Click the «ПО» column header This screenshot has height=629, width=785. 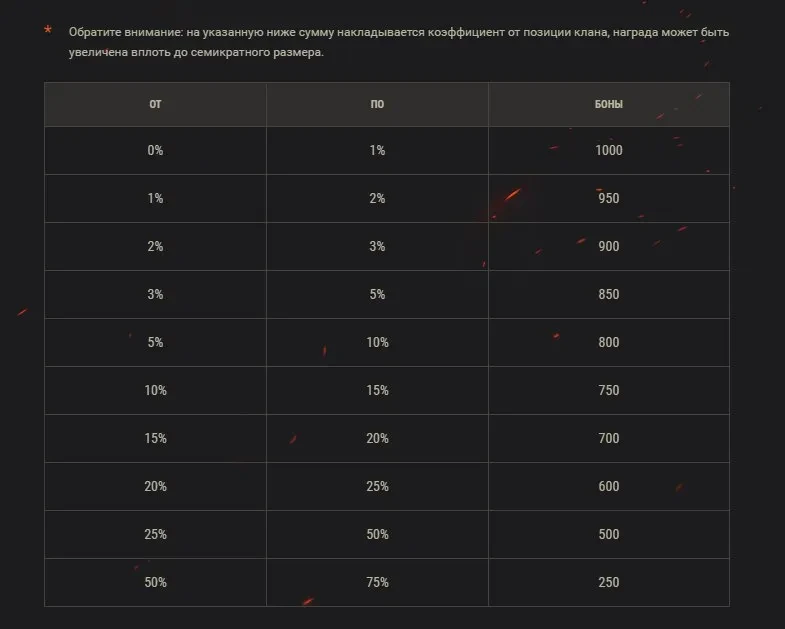[377, 104]
